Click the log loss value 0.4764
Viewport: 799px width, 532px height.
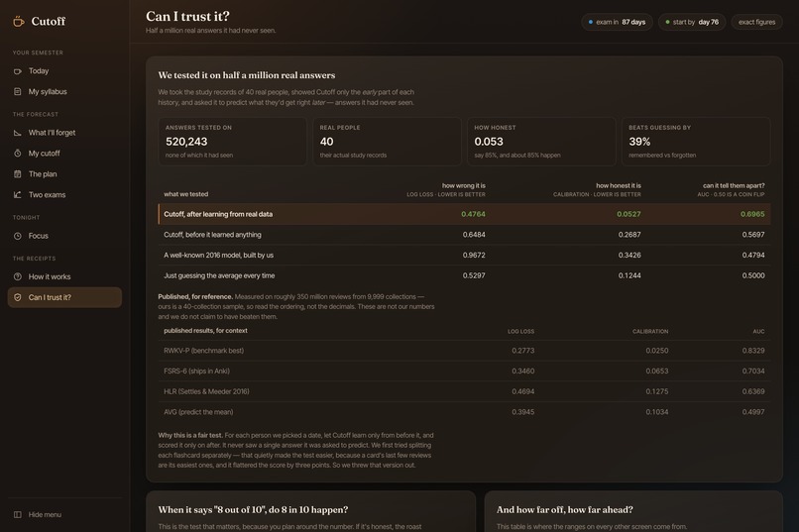tap(473, 214)
